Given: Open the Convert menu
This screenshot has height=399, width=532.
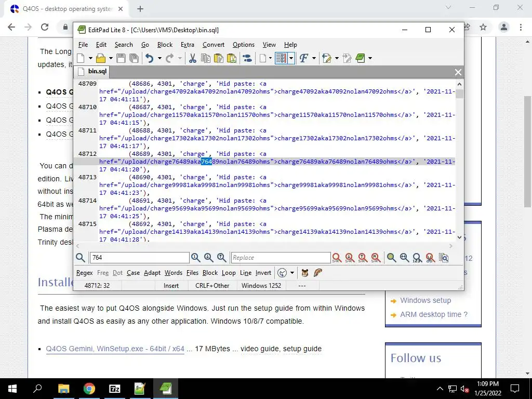Looking at the screenshot, I should click(x=214, y=45).
